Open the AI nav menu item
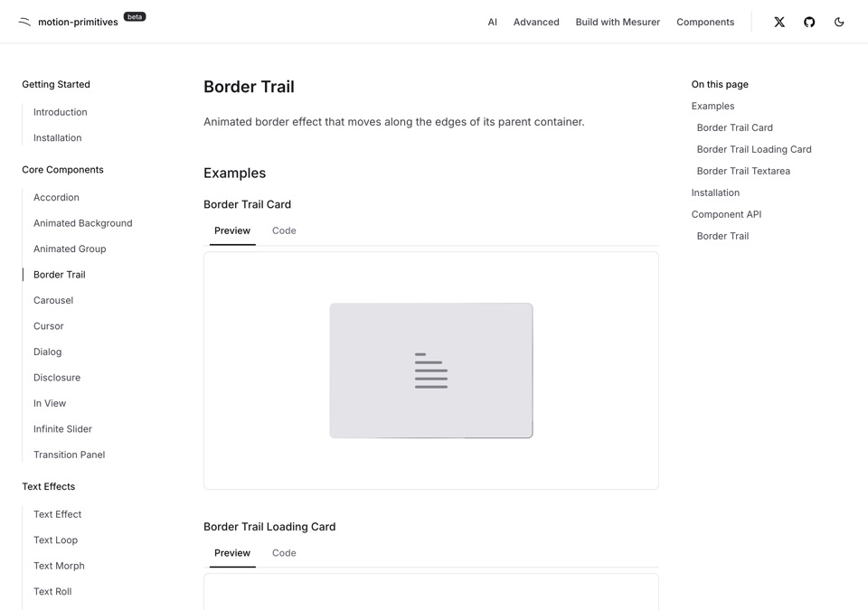 [x=492, y=23]
